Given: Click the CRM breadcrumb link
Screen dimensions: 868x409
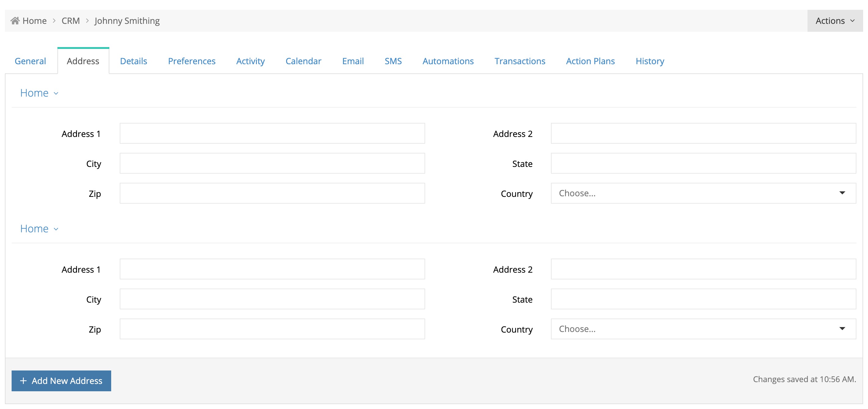Looking at the screenshot, I should point(71,21).
